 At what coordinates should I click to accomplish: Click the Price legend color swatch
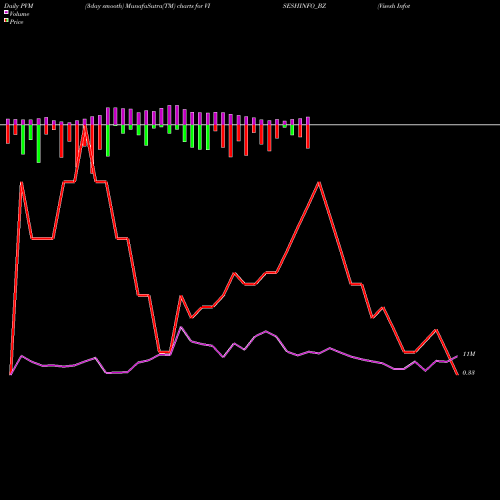pos(6,21)
